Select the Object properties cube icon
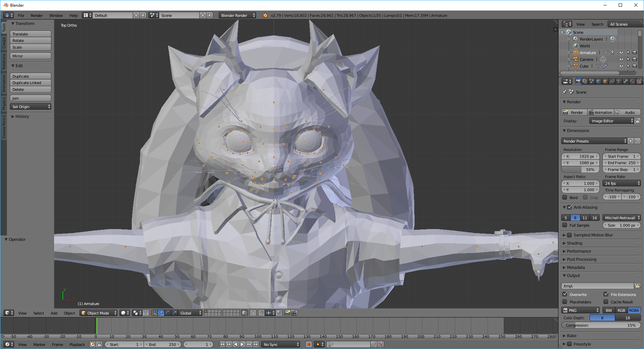Screen dimensions: 644x349 [605, 81]
